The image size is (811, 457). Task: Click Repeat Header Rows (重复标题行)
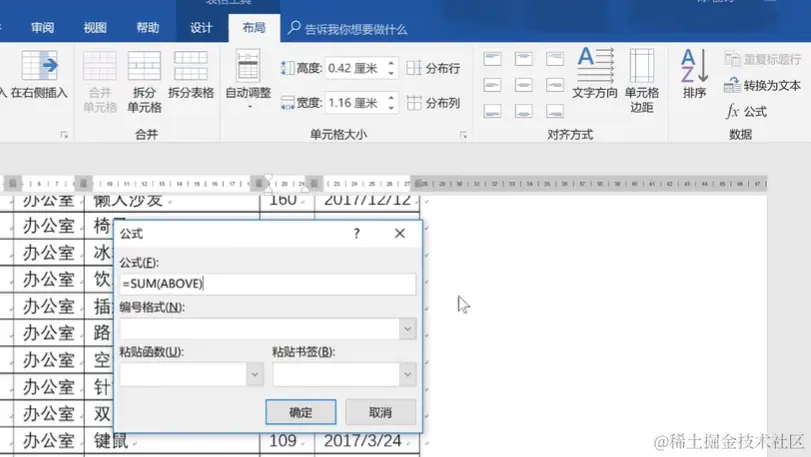(x=762, y=59)
